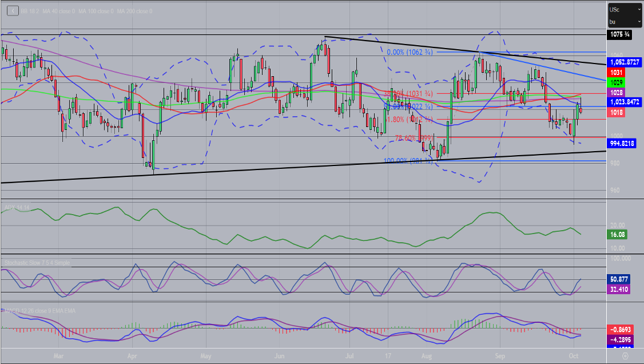The image size is (644, 364).
Task: Click the blue 1,052.8727 price label
Action: [625, 61]
